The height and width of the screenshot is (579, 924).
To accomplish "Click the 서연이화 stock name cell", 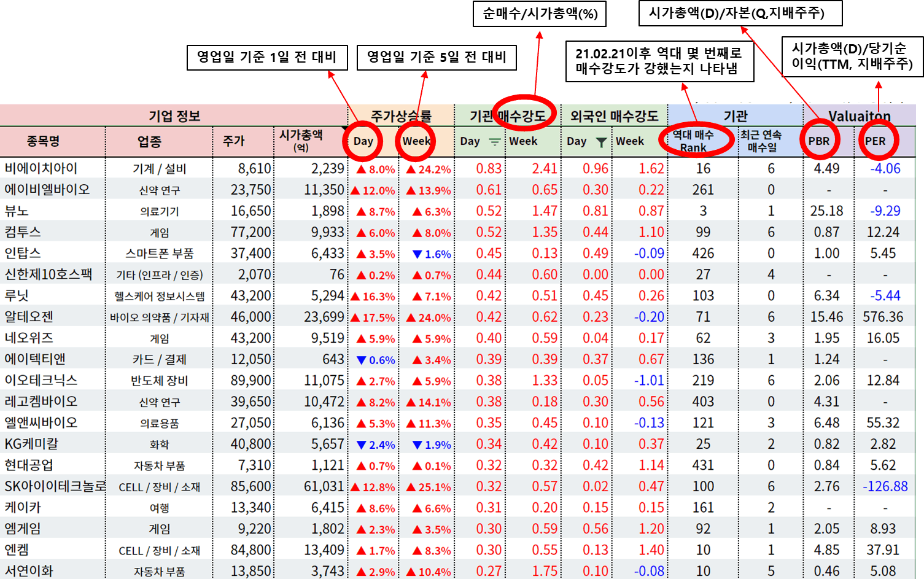I will (x=29, y=571).
